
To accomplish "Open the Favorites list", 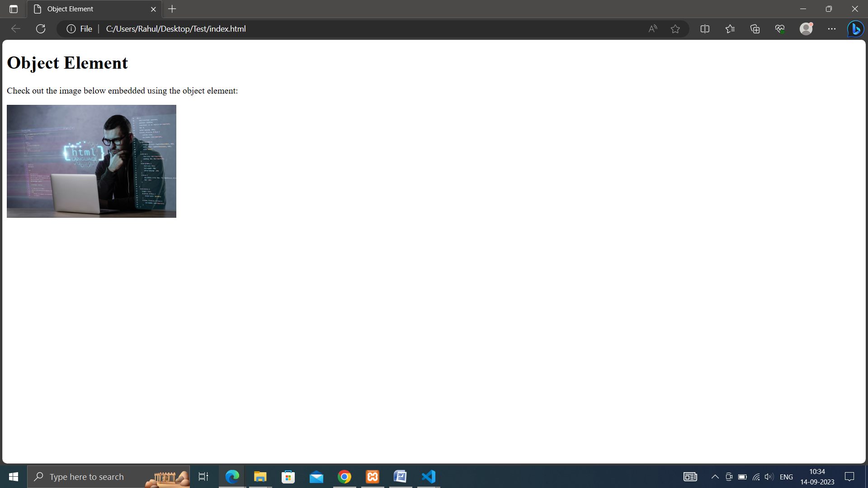I will click(x=730, y=29).
